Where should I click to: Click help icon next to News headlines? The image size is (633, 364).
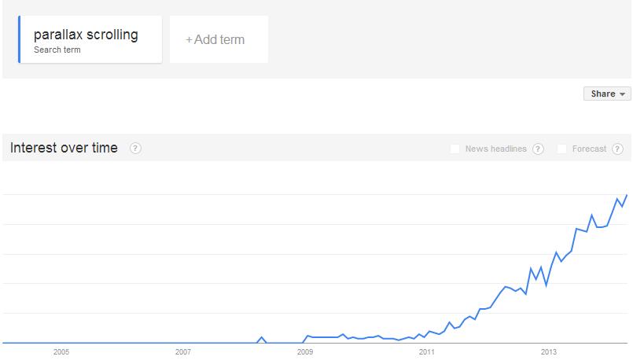pyautogui.click(x=538, y=149)
